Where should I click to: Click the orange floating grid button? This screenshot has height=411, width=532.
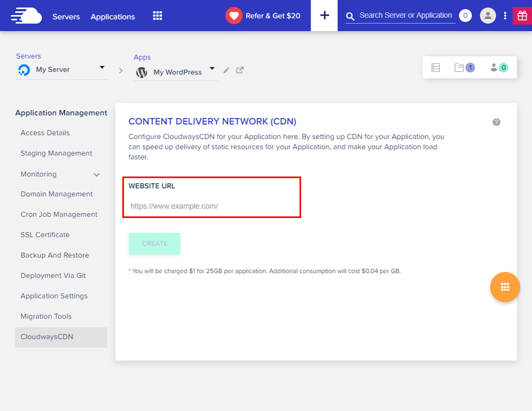505,287
